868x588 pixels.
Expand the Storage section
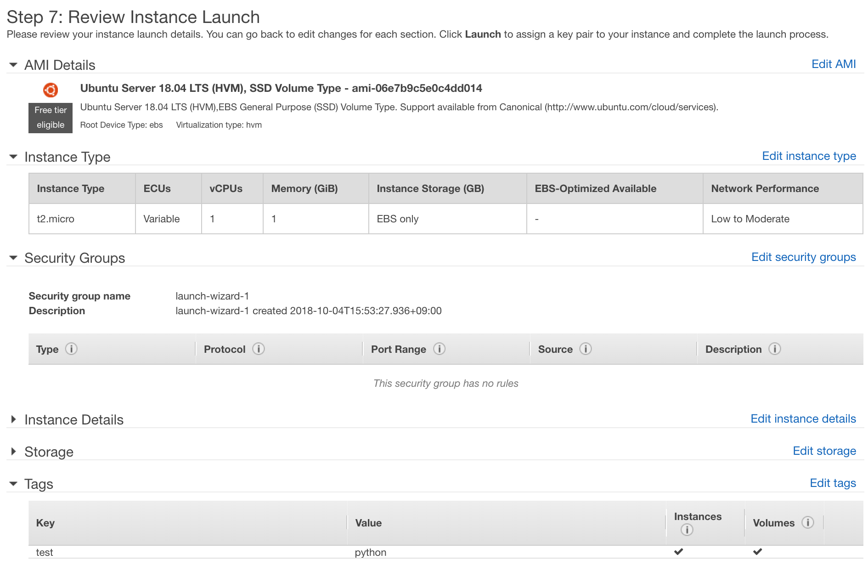(x=13, y=452)
